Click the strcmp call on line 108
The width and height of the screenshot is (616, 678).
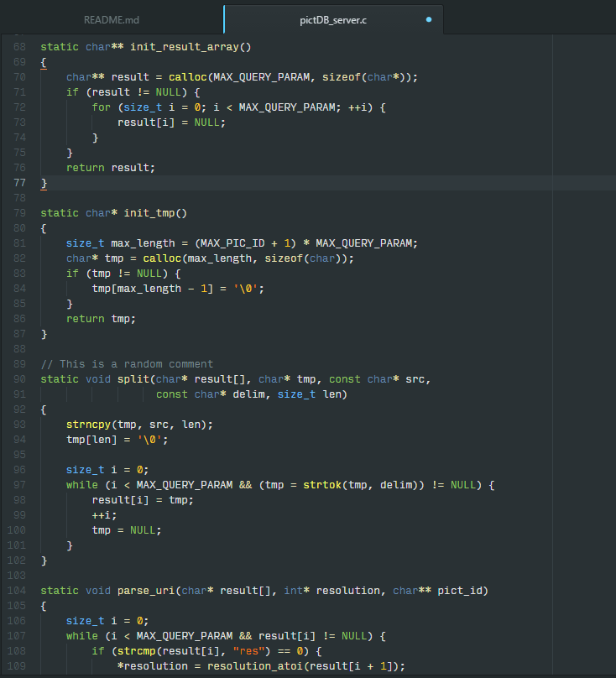point(136,651)
